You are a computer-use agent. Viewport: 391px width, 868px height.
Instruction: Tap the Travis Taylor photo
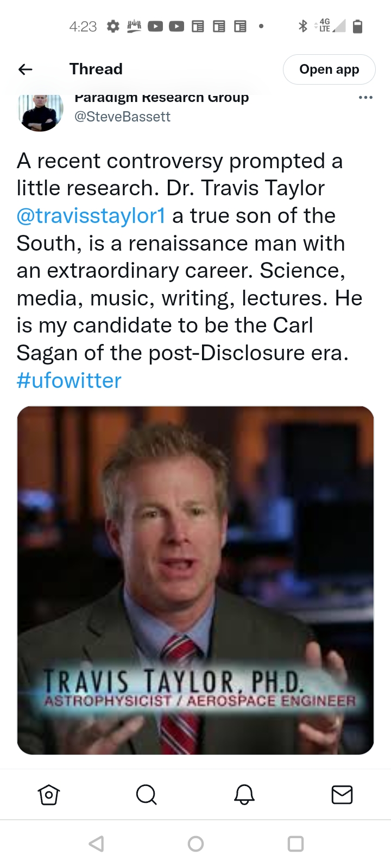point(195,580)
